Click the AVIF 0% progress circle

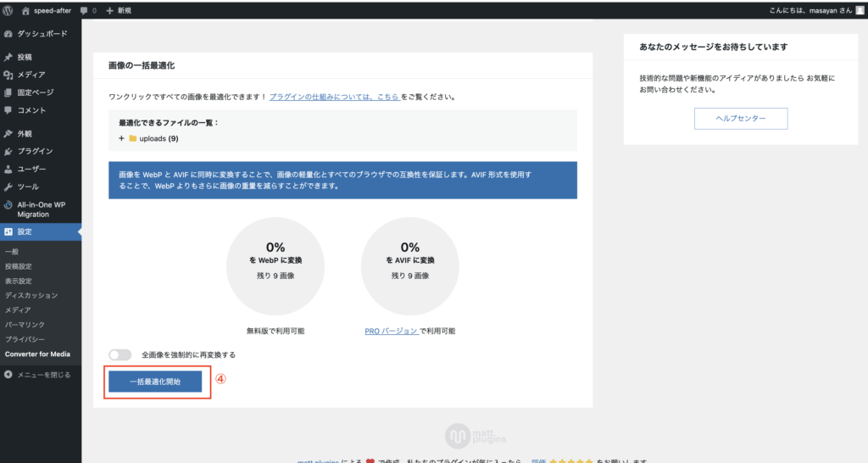(x=410, y=266)
